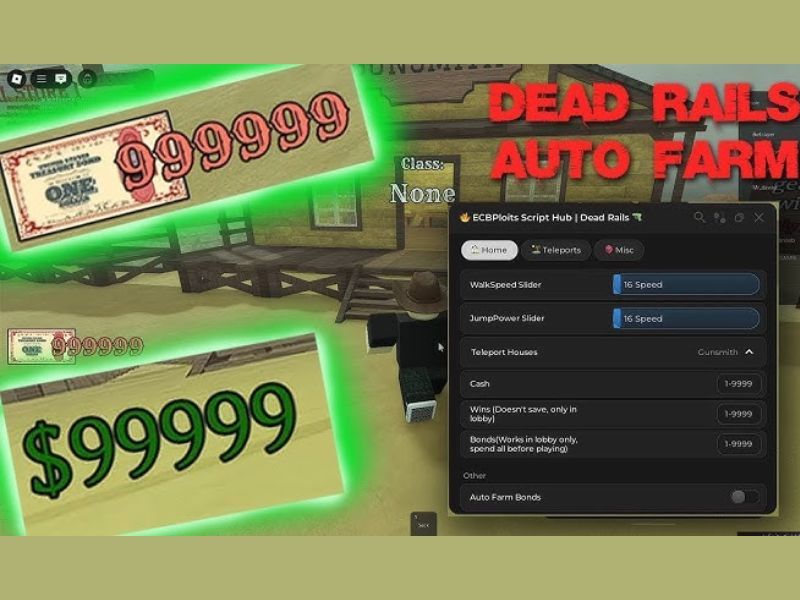
Task: Switch to the Misc tab
Action: tap(618, 250)
